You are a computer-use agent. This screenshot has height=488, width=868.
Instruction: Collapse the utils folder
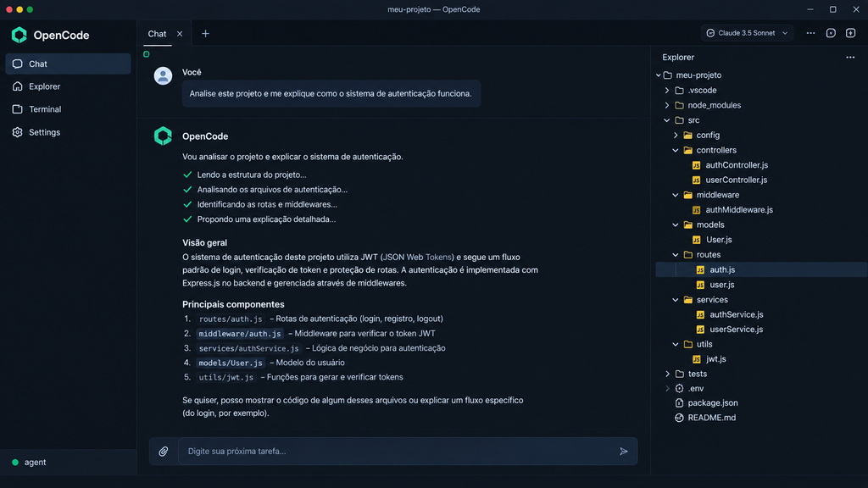(676, 344)
